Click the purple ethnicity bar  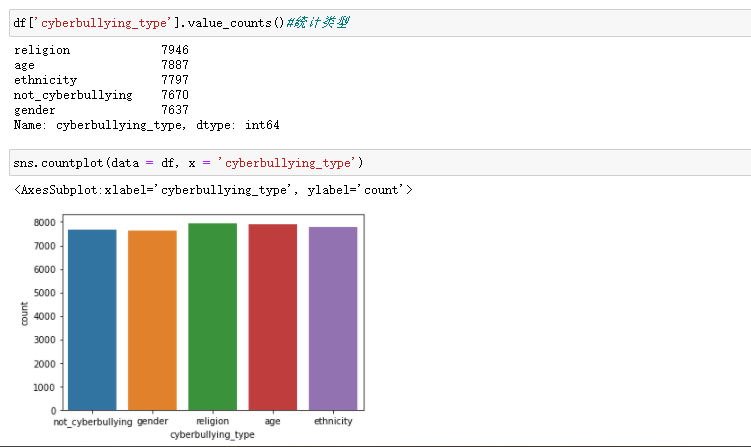pyautogui.click(x=333, y=319)
